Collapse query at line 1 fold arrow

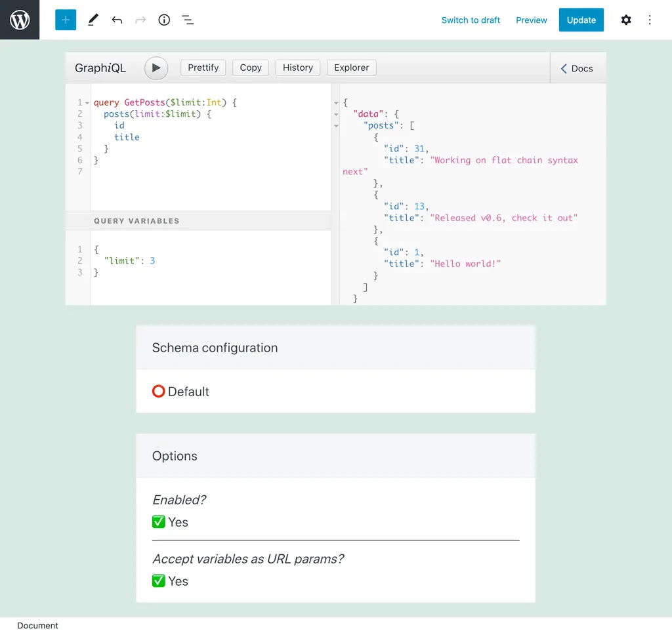click(x=87, y=103)
